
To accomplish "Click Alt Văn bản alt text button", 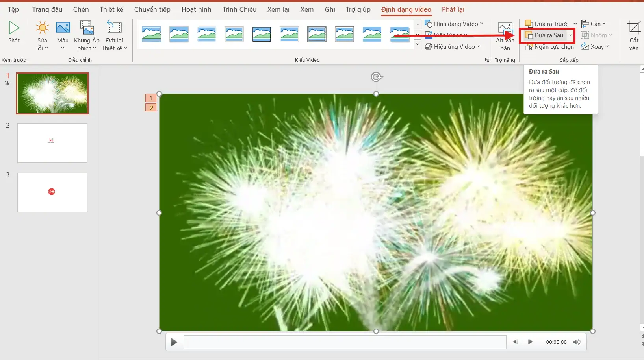I will 505,36.
